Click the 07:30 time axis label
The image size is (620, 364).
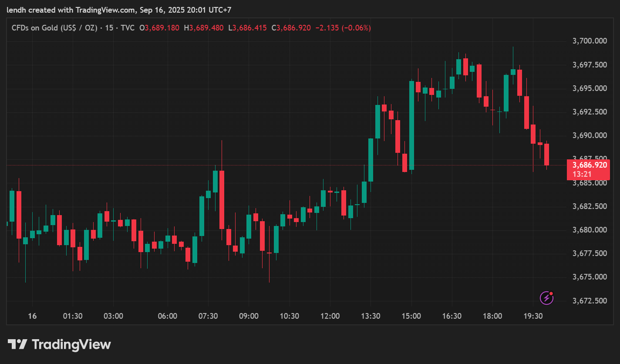[x=208, y=316]
